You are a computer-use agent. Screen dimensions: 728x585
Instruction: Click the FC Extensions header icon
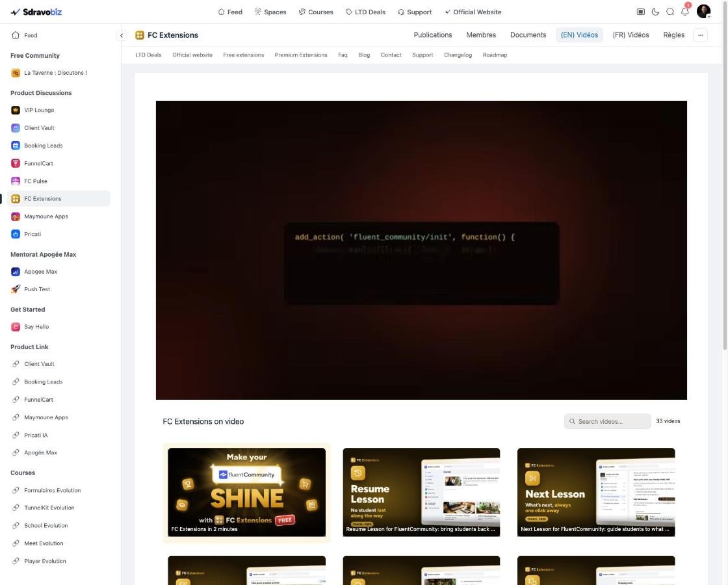(x=139, y=35)
